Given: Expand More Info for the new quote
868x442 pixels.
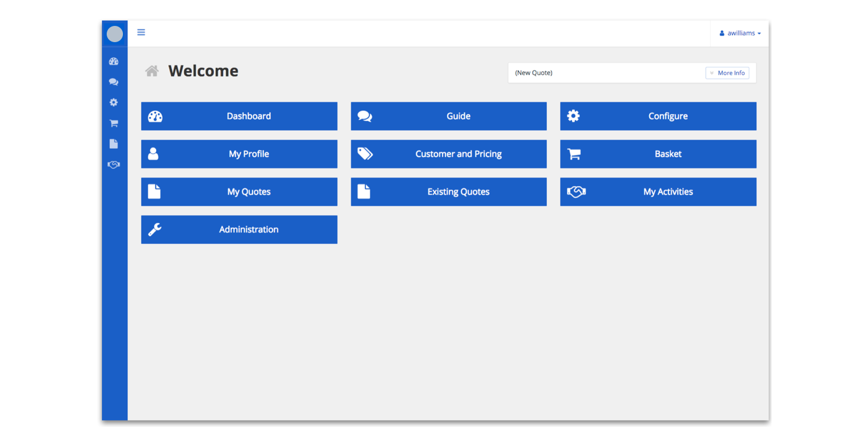Looking at the screenshot, I should (727, 73).
